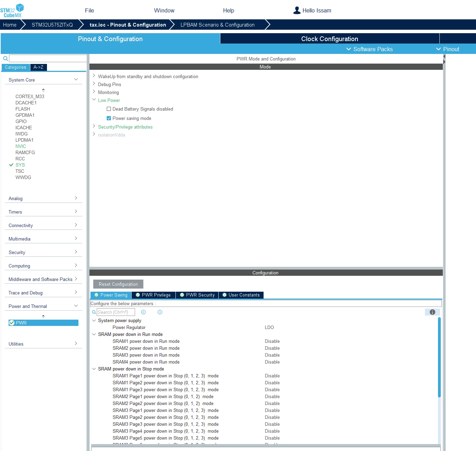Enable Dead Battery Signals disabled checkbox
The image size is (476, 451).
[109, 109]
